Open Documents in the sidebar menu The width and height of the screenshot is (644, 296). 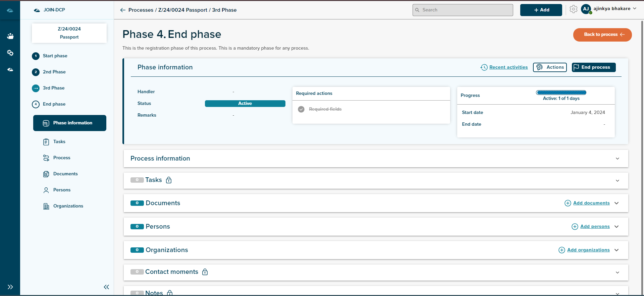(x=65, y=174)
